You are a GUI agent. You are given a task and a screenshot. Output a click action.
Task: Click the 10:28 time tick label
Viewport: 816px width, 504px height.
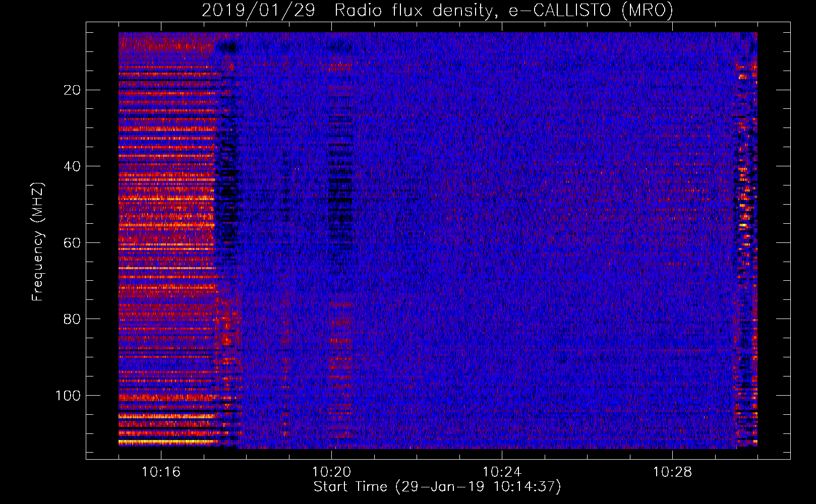tap(672, 472)
